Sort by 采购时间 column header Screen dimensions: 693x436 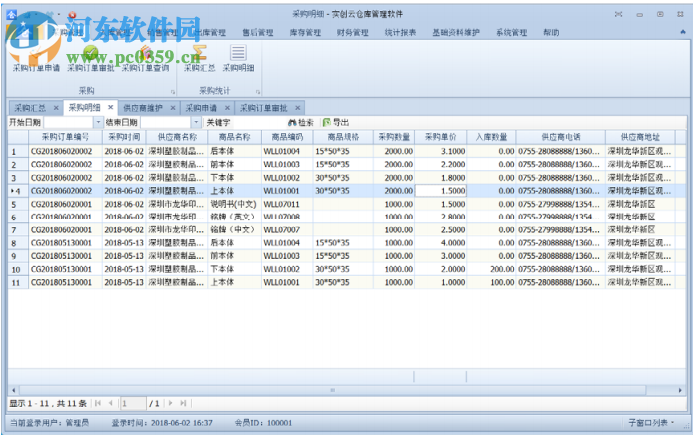(x=124, y=137)
